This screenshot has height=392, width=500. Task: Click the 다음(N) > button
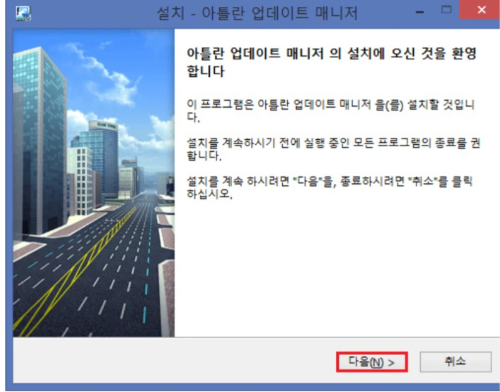click(x=372, y=362)
